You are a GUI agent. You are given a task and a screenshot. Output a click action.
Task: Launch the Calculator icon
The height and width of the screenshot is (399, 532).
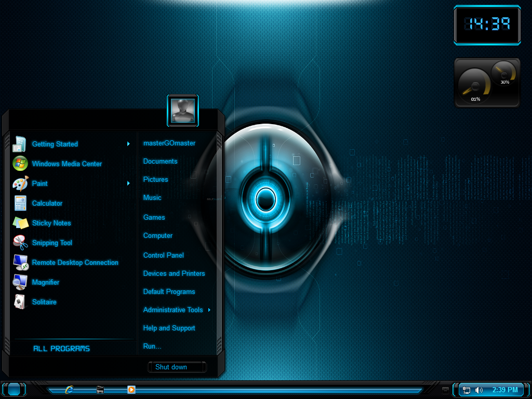point(20,203)
